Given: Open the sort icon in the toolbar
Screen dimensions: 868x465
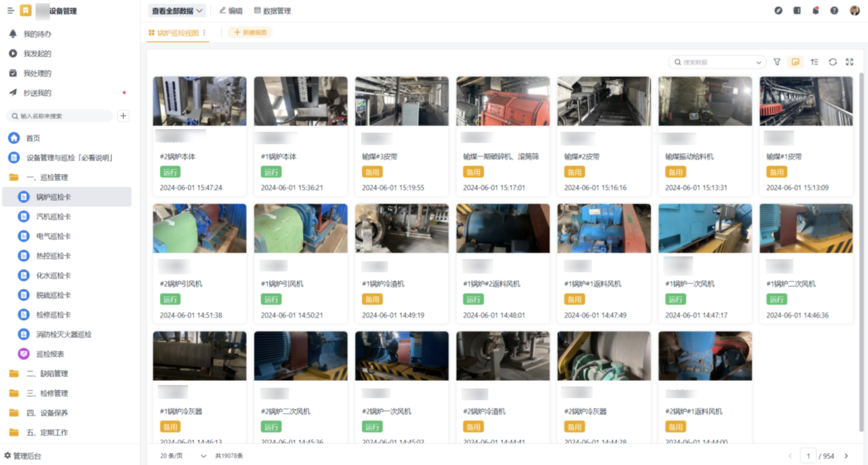Looking at the screenshot, I should pos(814,62).
